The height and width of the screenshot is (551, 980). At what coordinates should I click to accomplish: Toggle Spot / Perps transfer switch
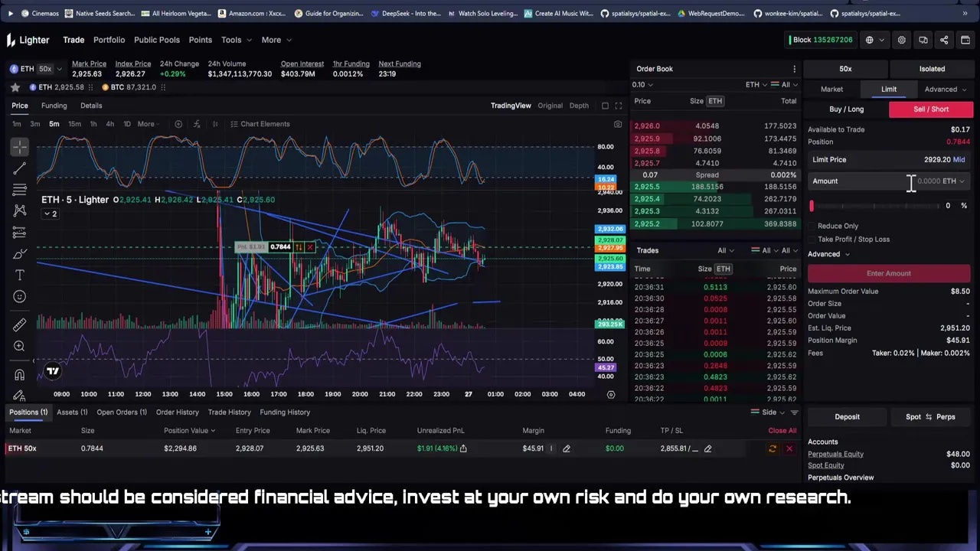929,417
